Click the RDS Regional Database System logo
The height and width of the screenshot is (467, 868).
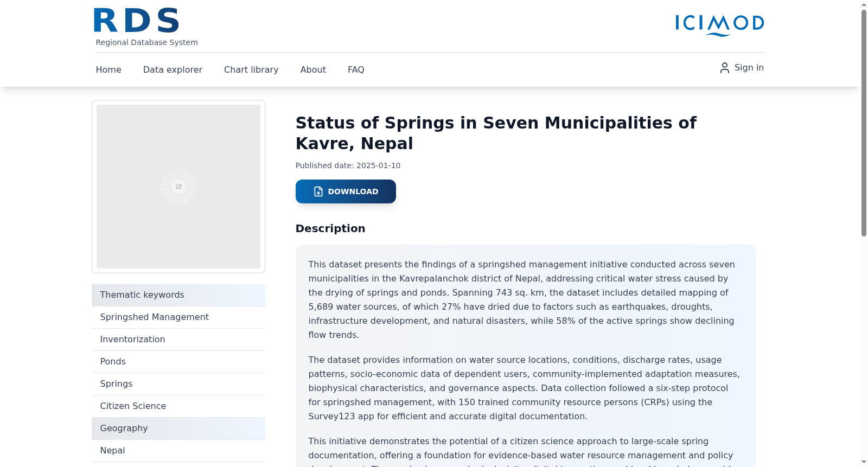[x=146, y=27]
